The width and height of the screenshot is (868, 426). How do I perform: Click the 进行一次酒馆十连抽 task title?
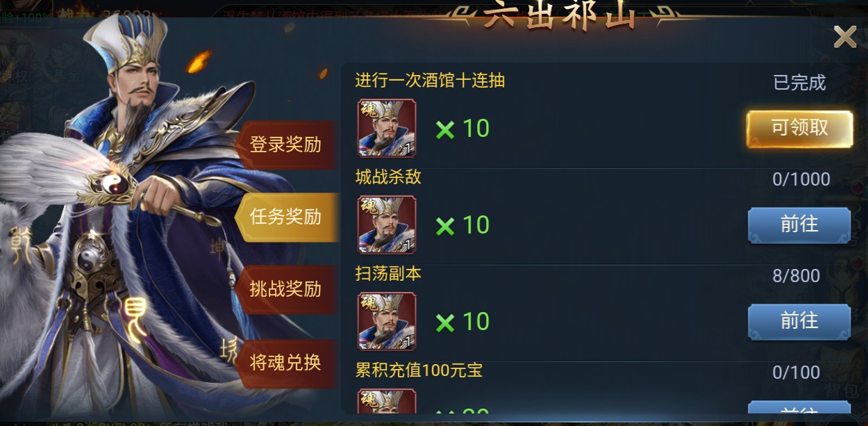point(430,81)
